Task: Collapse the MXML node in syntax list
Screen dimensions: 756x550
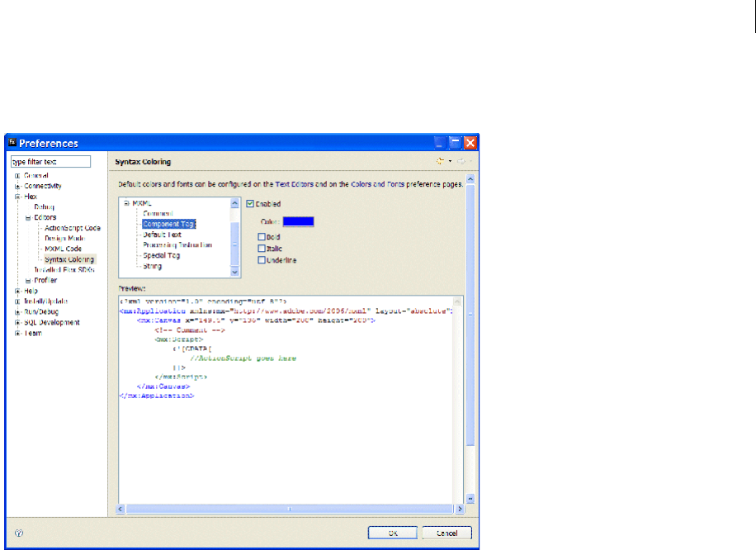Action: click(x=126, y=203)
